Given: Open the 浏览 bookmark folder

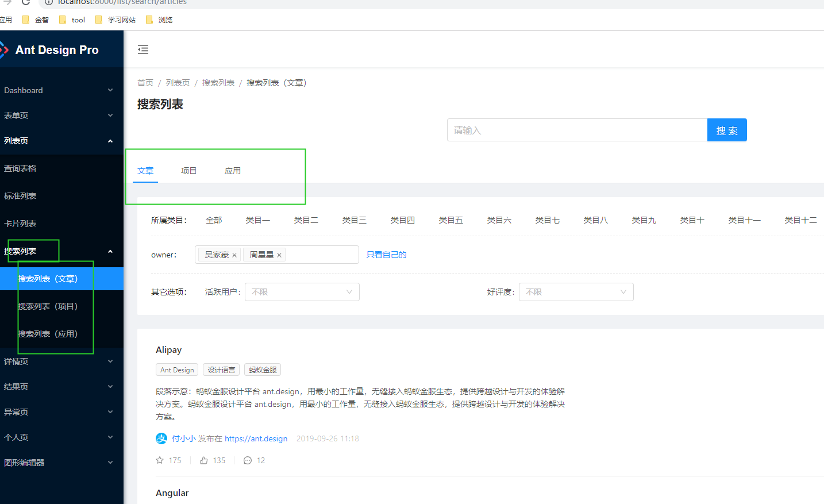Looking at the screenshot, I should [x=159, y=20].
